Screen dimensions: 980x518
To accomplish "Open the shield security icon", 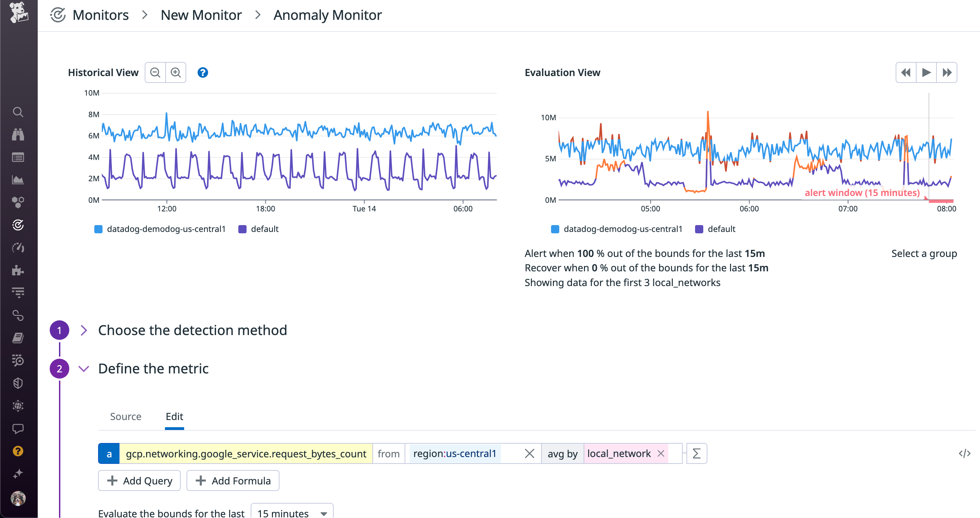I will 18,383.
